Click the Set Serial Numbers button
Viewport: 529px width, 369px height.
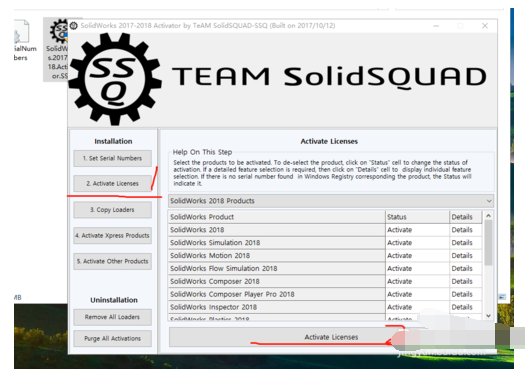pos(112,158)
